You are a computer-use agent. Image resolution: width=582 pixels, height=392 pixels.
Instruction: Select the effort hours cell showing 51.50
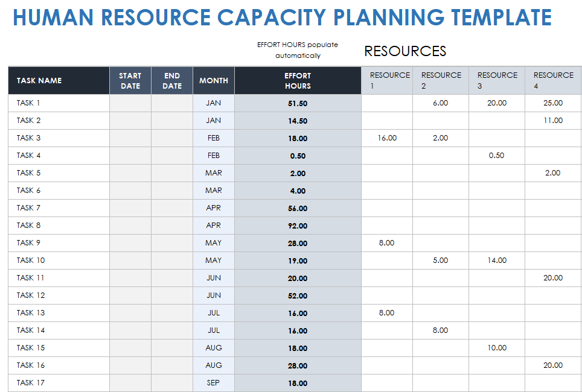coord(298,103)
